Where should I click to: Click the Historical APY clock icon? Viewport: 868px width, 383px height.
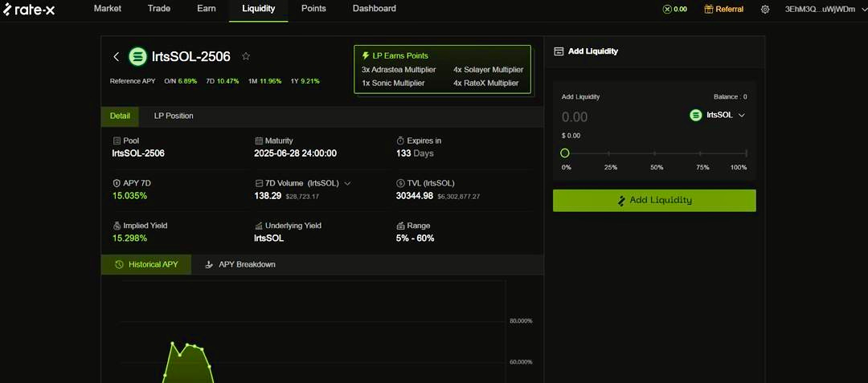tap(119, 265)
